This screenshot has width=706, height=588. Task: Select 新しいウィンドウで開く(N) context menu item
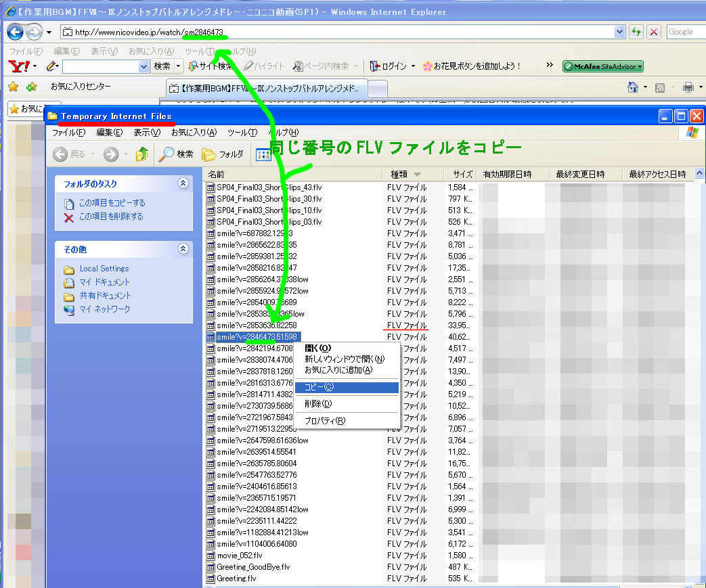tap(347, 359)
